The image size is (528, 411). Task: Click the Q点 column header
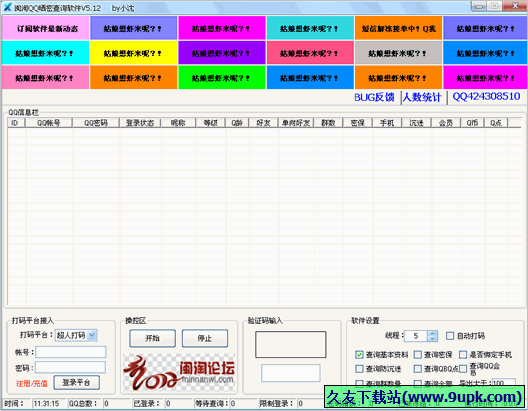496,123
